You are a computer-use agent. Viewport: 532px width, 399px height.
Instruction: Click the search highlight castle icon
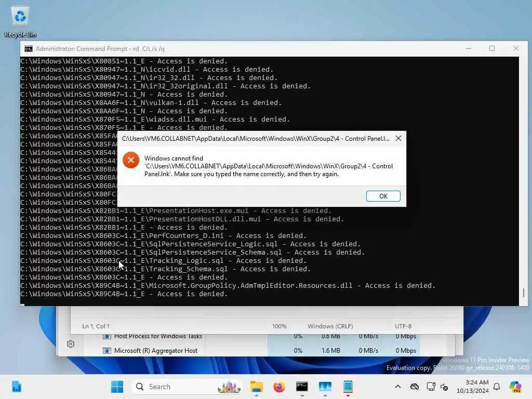click(229, 387)
